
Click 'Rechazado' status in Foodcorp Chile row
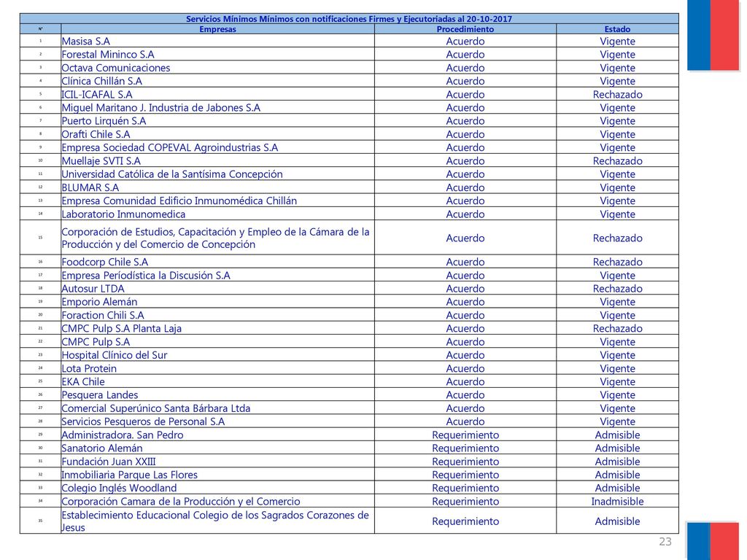pyautogui.click(x=617, y=262)
